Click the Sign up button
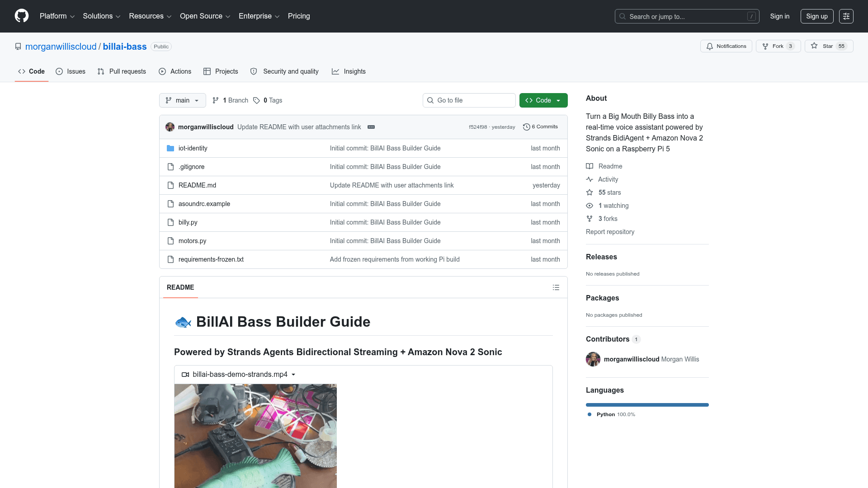 [x=817, y=16]
